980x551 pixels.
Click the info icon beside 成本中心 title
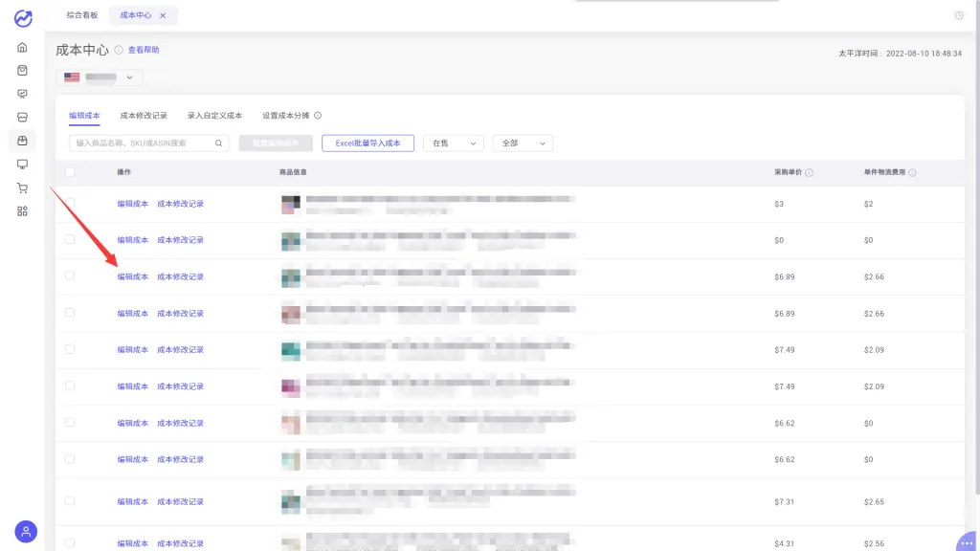119,50
